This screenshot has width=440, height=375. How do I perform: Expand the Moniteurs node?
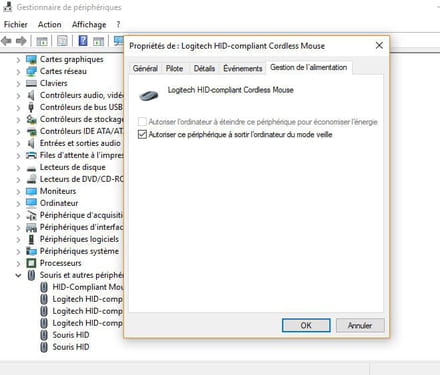[x=18, y=192]
